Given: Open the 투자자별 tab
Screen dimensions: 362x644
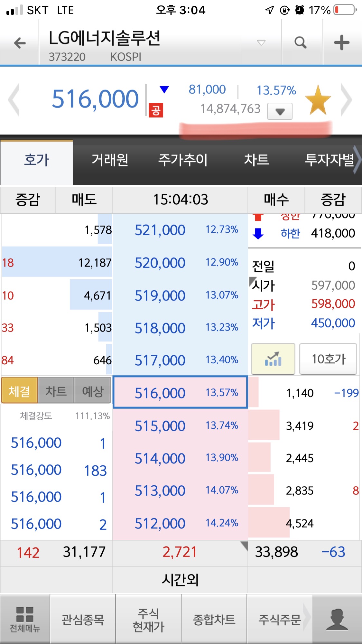Looking at the screenshot, I should coord(329,160).
